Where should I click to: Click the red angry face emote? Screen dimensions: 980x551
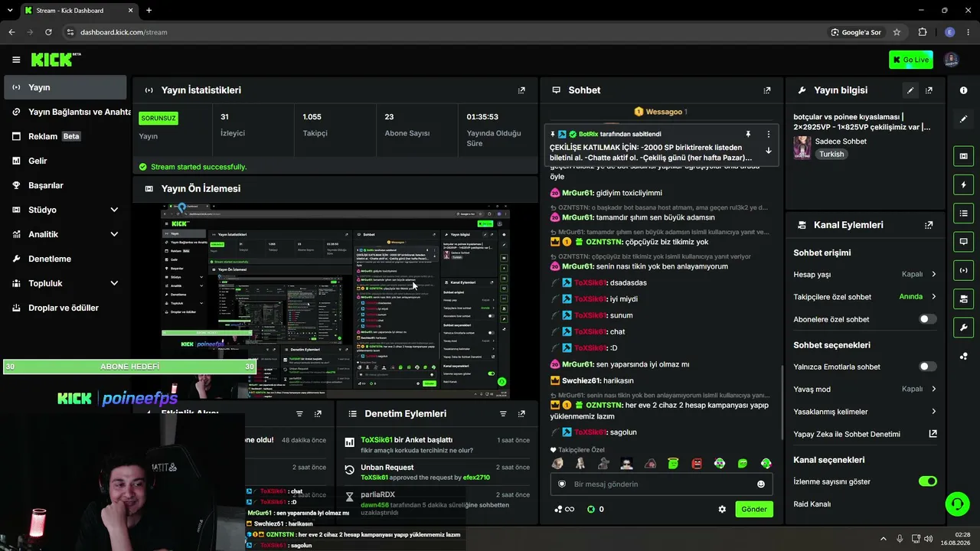tap(697, 464)
